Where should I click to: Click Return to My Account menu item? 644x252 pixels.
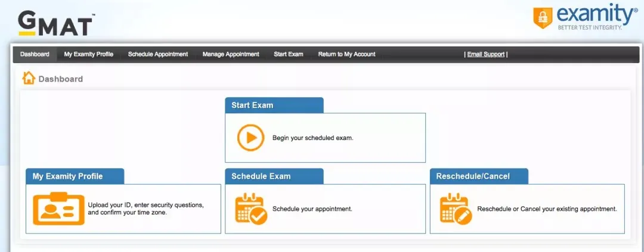346,54
